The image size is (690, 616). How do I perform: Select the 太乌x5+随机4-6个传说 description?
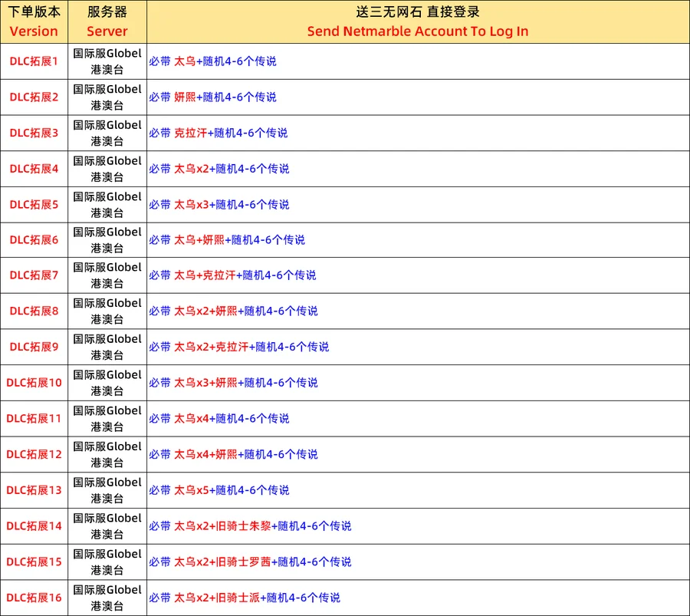[x=219, y=489]
